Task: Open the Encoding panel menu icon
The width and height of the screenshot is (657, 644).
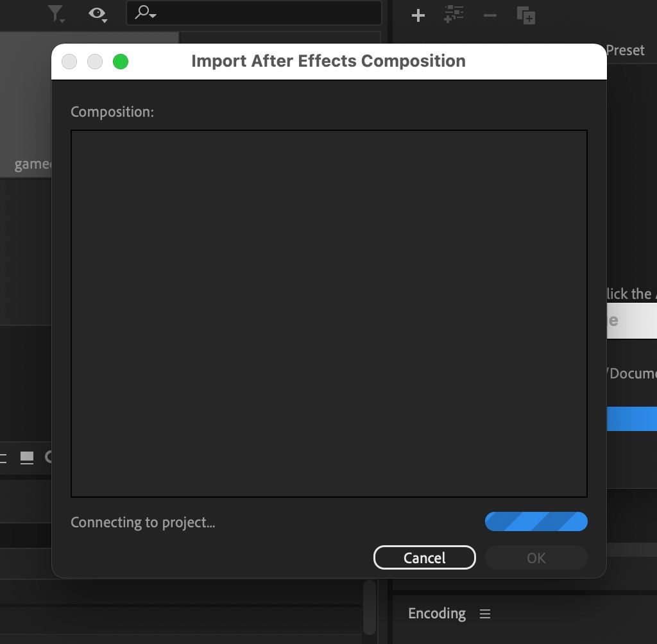Action: (485, 614)
